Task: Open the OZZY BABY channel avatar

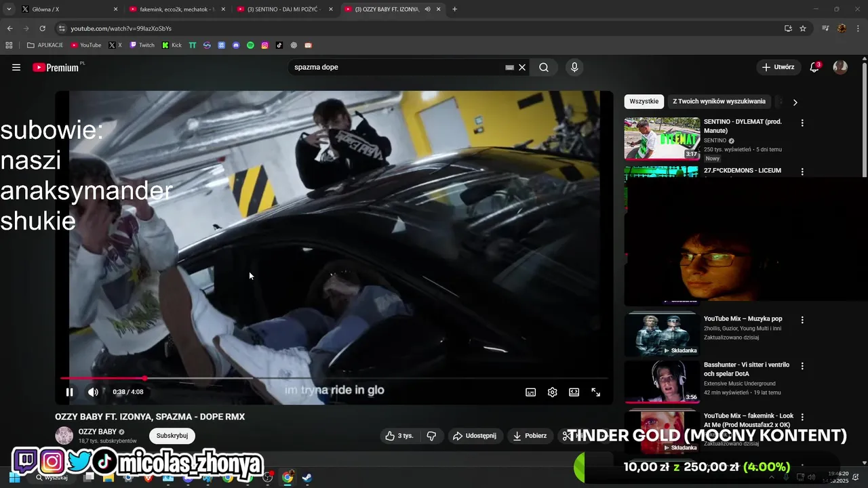Action: (x=64, y=436)
